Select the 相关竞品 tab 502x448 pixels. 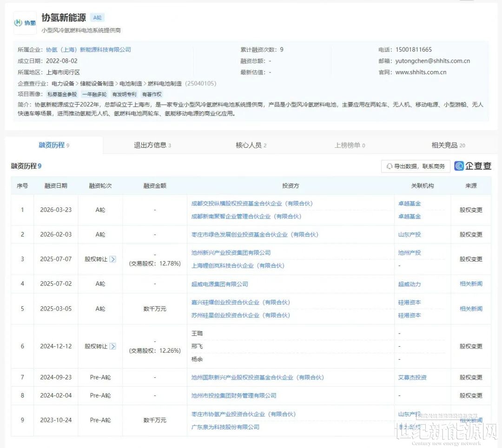448,145
